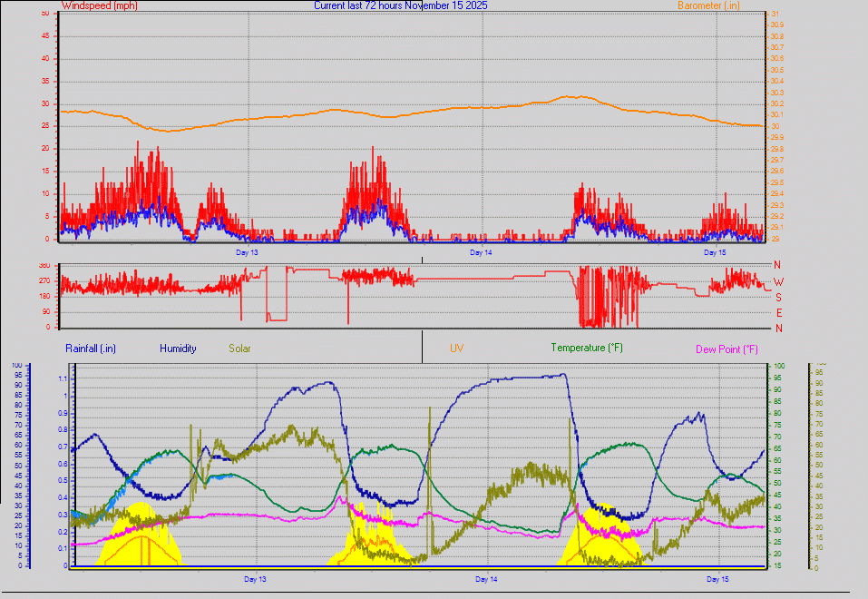Select the UV series label
Image resolution: width=868 pixels, height=599 pixels.
tap(456, 348)
